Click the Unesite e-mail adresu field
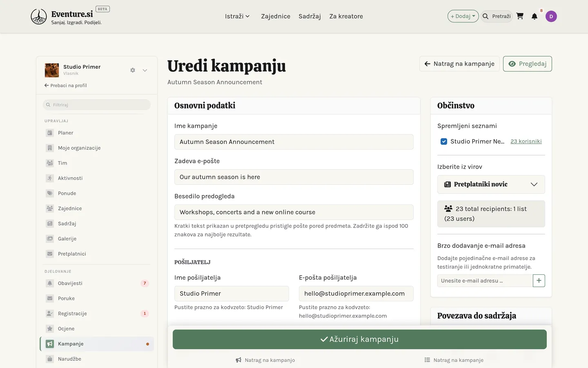This screenshot has width=588, height=368. [x=485, y=280]
